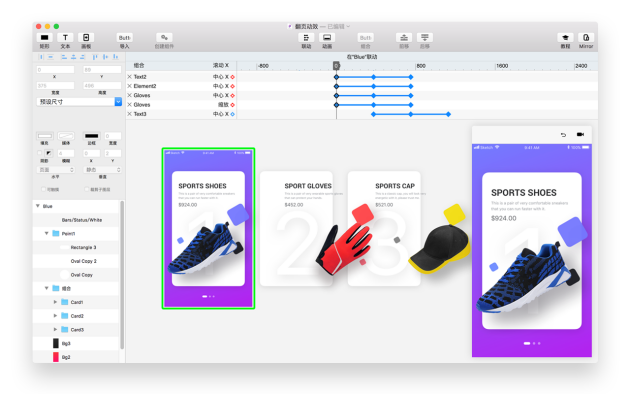
Task: Open the 联动 panel icon
Action: (x=306, y=38)
